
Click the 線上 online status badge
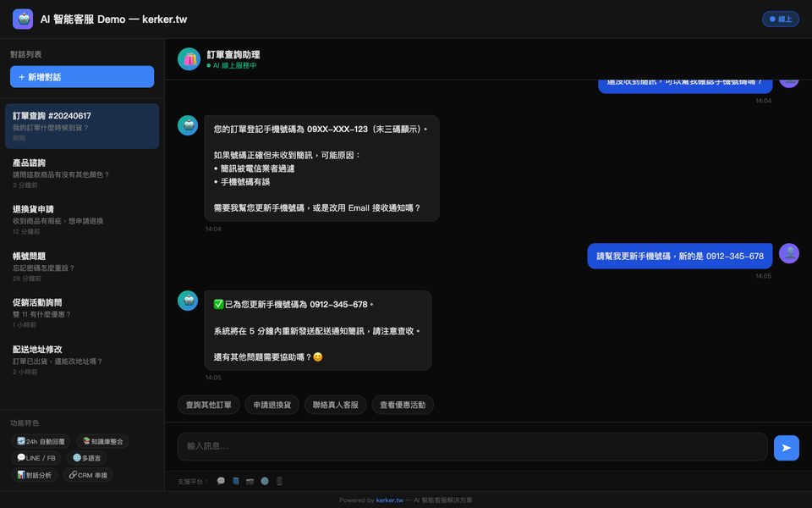coord(781,19)
